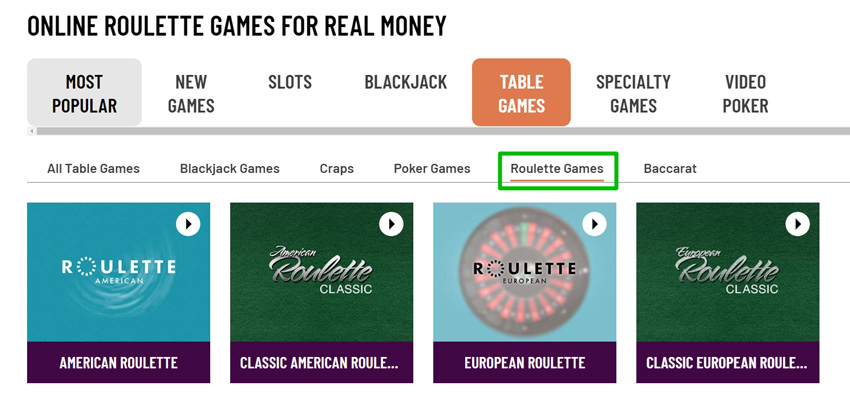The image size is (850, 400).
Task: Open the Baccarat subcategory
Action: click(x=670, y=168)
